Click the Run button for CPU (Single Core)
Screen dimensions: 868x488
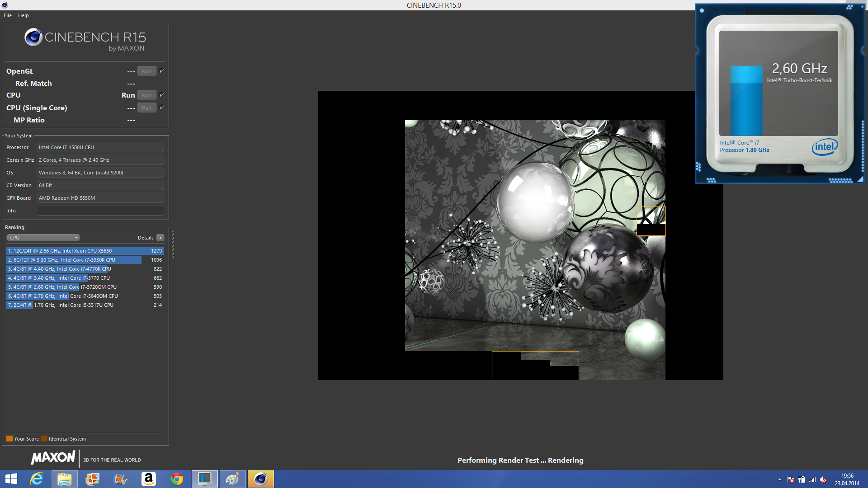146,108
